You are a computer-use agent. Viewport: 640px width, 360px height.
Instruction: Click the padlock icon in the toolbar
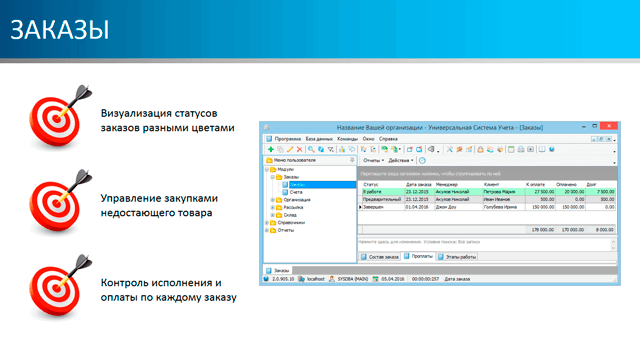(x=480, y=149)
